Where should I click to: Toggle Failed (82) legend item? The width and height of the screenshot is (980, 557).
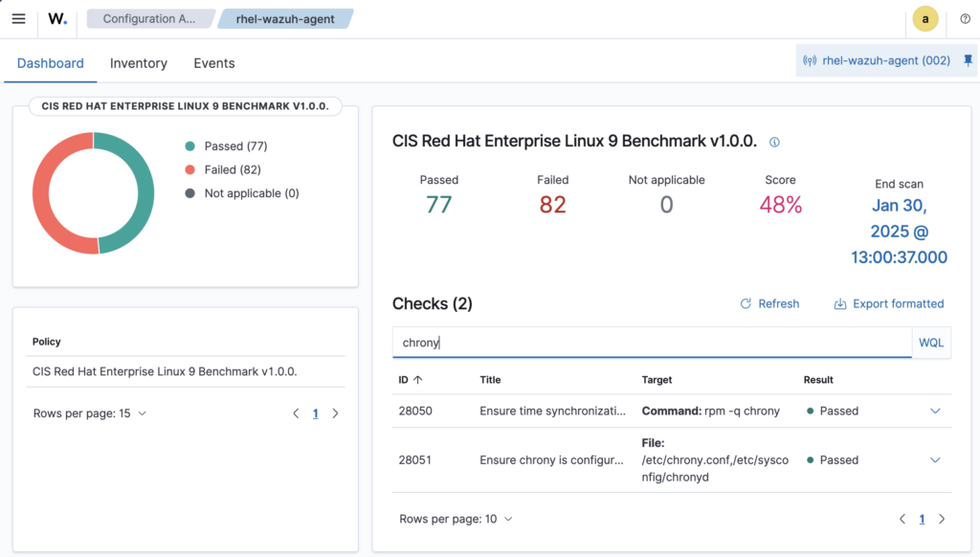223,170
